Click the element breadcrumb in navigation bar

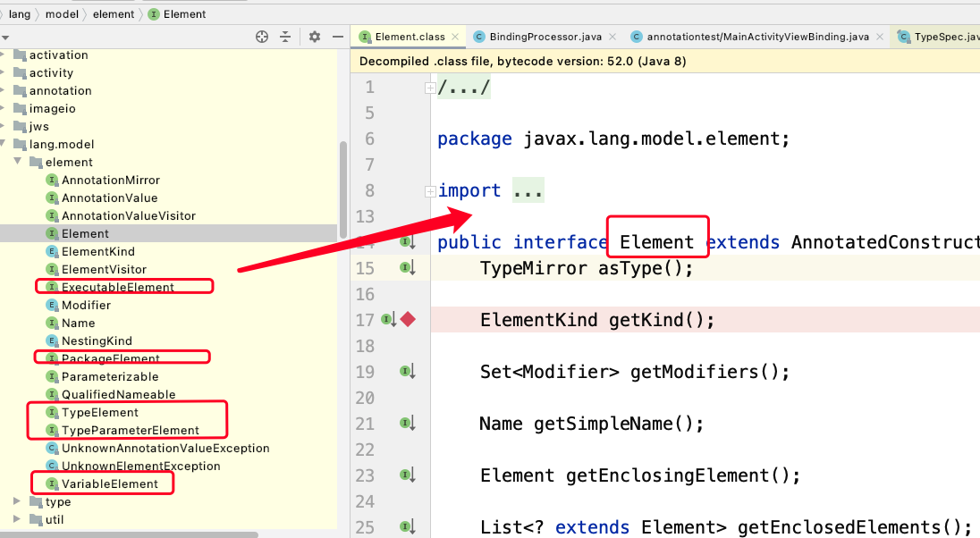coord(113,14)
